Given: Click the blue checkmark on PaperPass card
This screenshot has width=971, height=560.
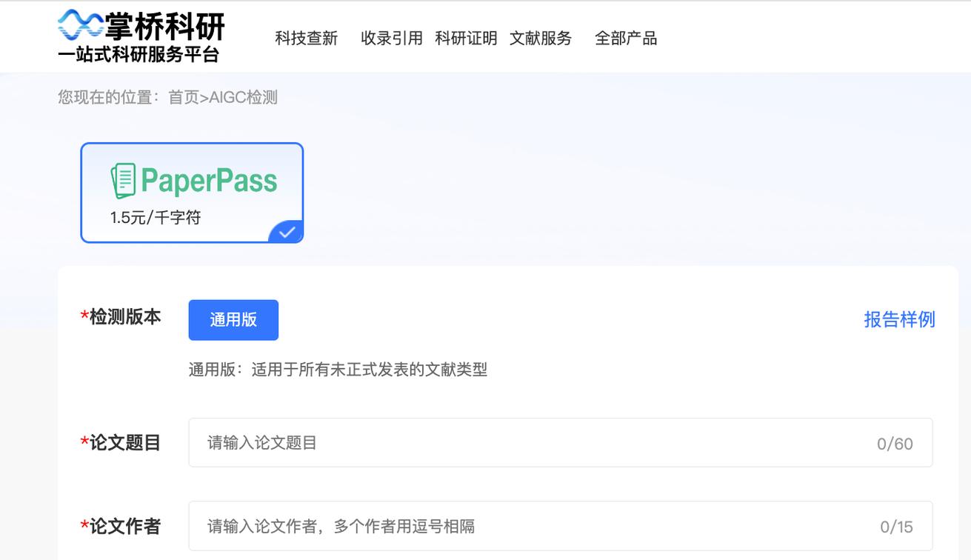Looking at the screenshot, I should tap(286, 232).
